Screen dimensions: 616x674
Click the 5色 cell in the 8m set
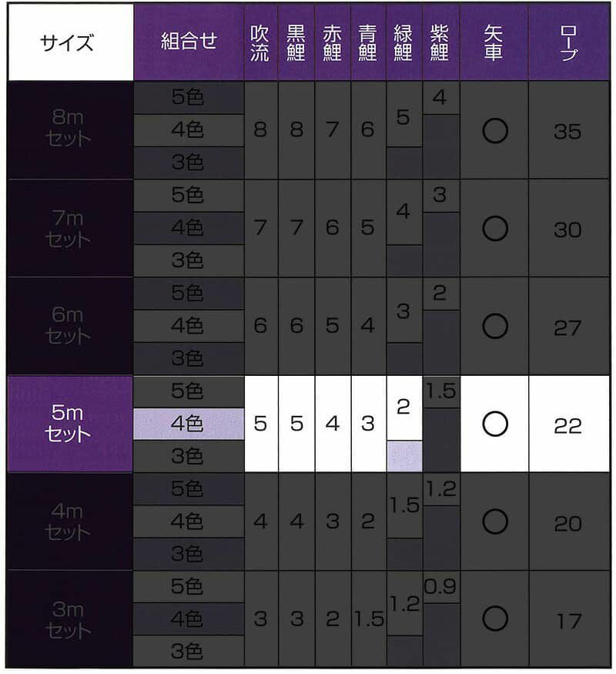pyautogui.click(x=189, y=98)
